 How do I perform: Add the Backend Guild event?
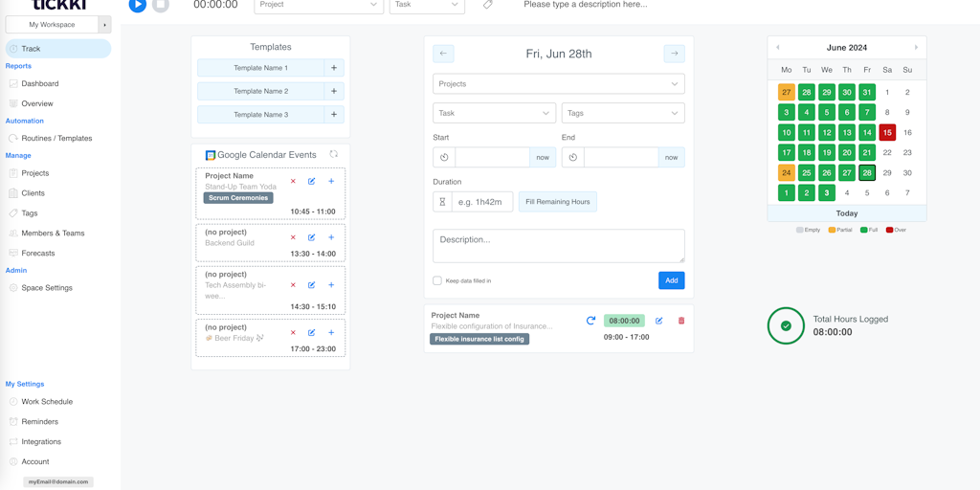(331, 237)
